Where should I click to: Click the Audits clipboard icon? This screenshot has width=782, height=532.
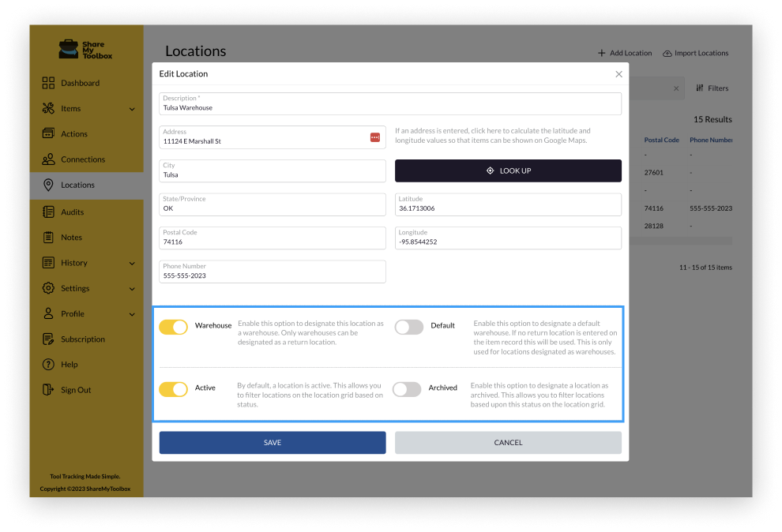coord(48,212)
